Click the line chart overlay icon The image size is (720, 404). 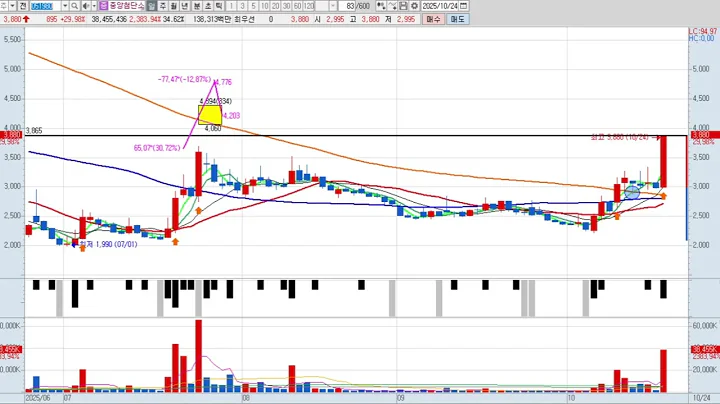coord(392,6)
